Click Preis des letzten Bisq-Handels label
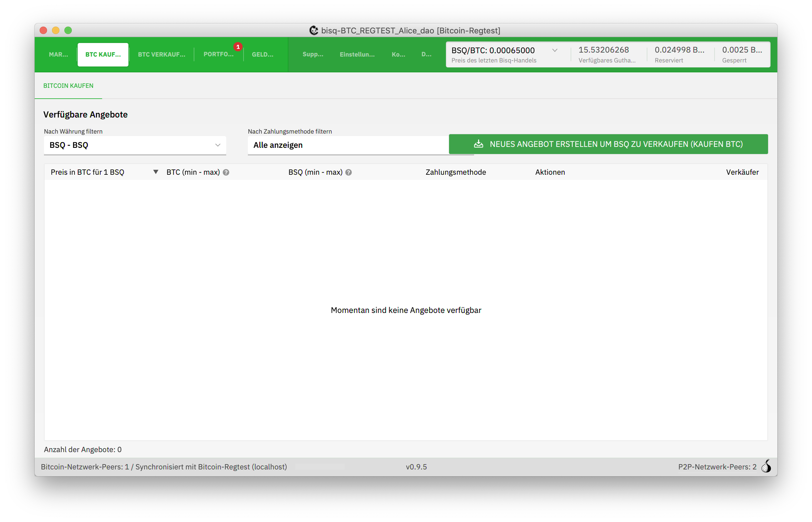The height and width of the screenshot is (522, 812). click(494, 60)
